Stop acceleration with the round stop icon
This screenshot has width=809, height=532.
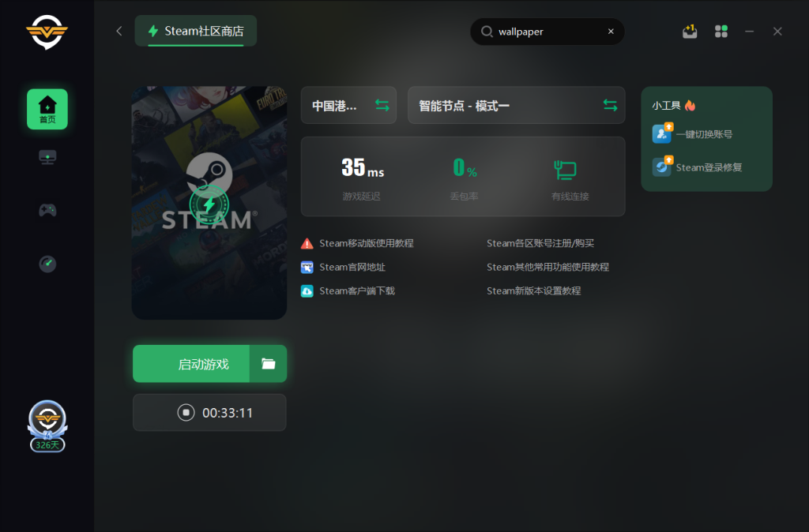[186, 412]
